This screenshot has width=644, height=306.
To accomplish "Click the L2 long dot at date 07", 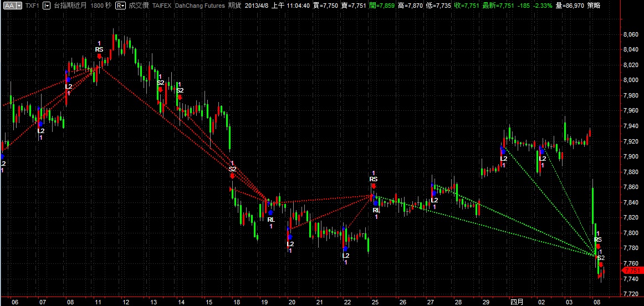I will click(40, 123).
